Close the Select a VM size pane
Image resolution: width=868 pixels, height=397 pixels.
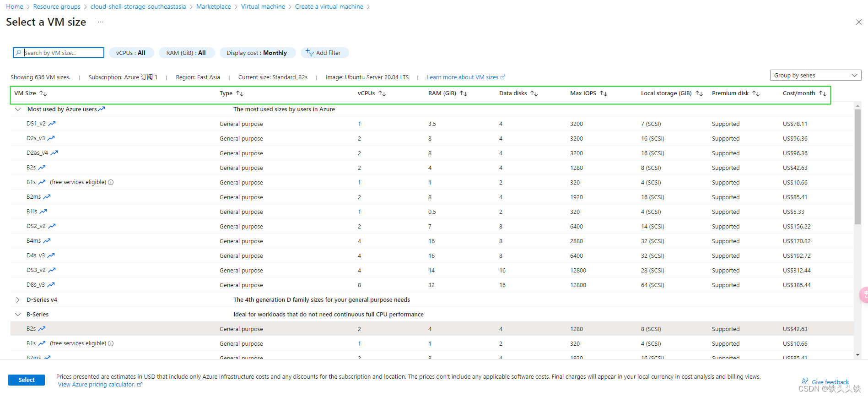click(858, 22)
